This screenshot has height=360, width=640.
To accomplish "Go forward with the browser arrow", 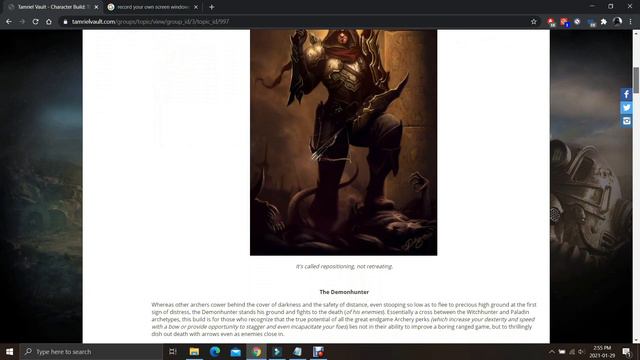I will pyautogui.click(x=22, y=22).
